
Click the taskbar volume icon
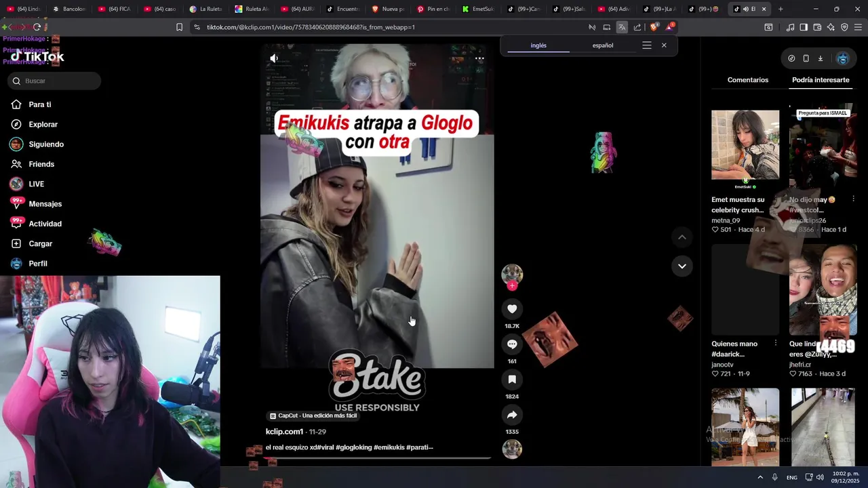click(x=821, y=477)
